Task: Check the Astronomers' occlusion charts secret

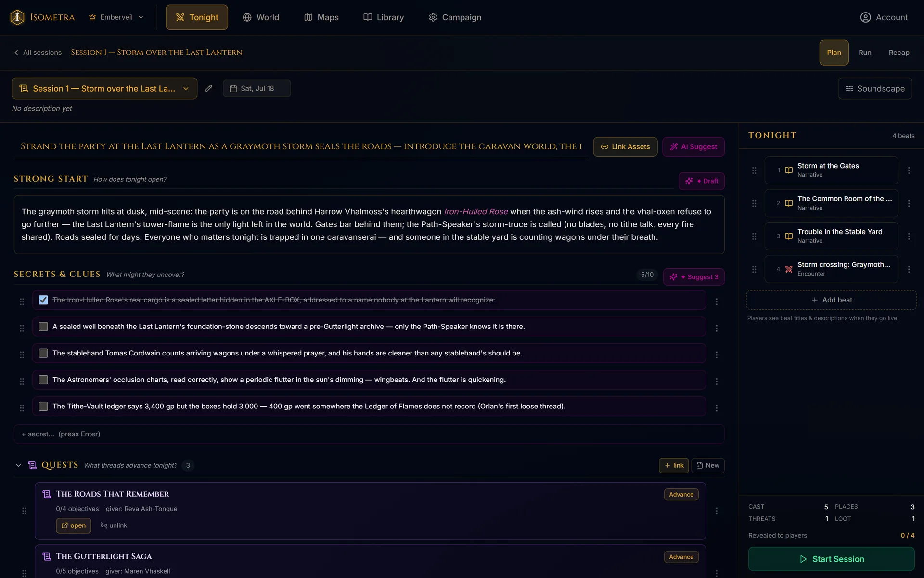Action: (x=43, y=380)
